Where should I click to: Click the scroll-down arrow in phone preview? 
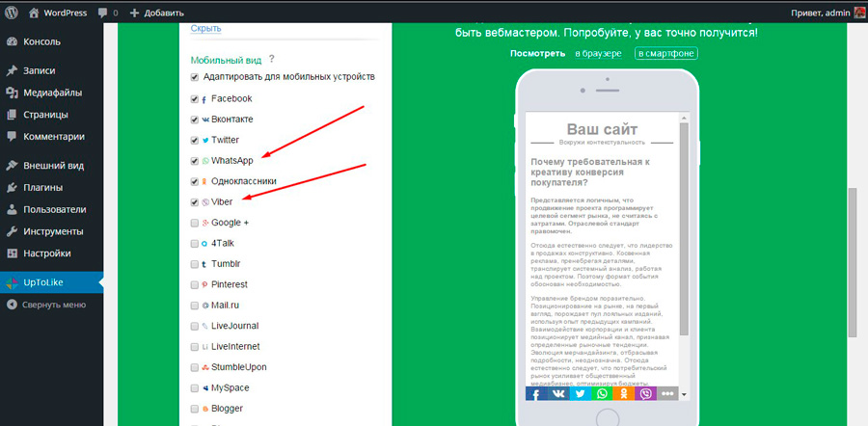[x=684, y=394]
